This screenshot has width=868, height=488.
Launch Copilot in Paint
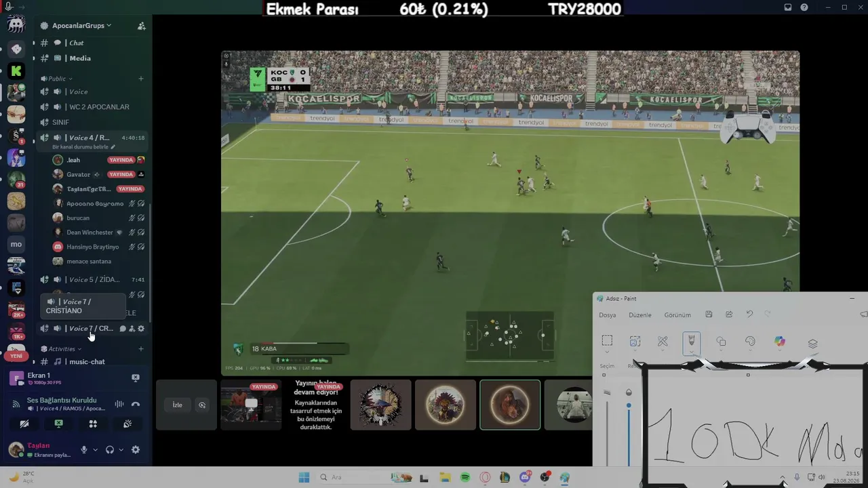780,342
